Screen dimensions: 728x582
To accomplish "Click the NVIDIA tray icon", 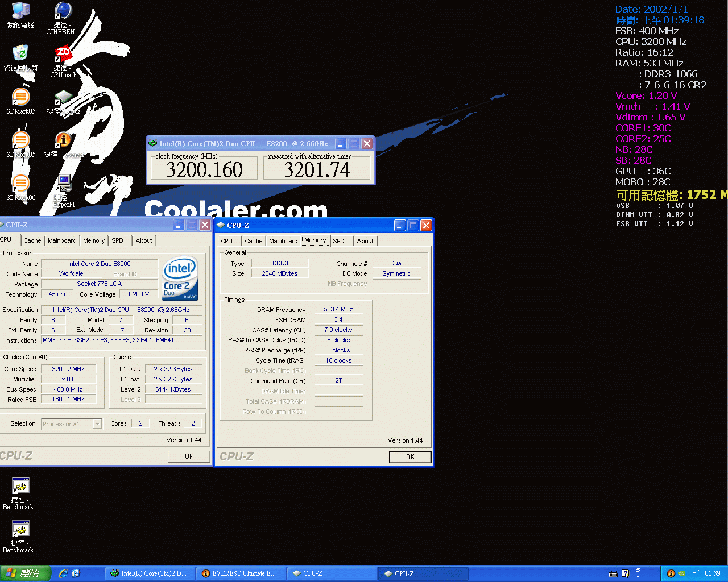I will pos(681,573).
